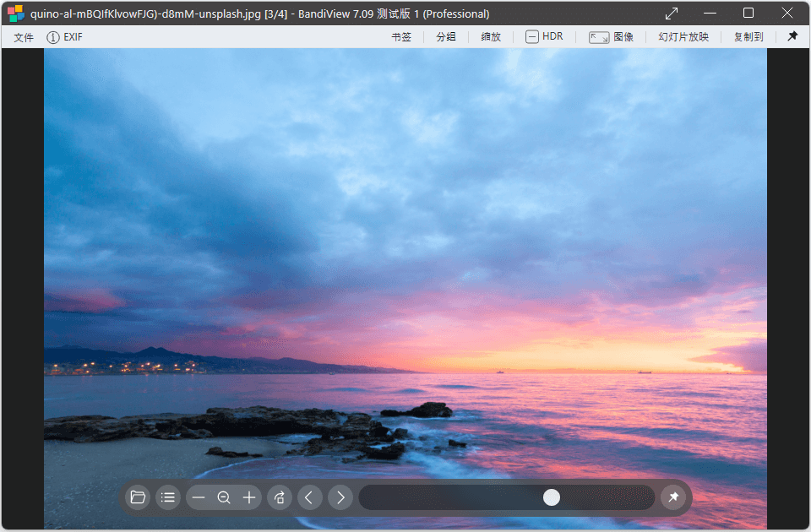Open the 缩放 zoom options dropdown

click(490, 36)
